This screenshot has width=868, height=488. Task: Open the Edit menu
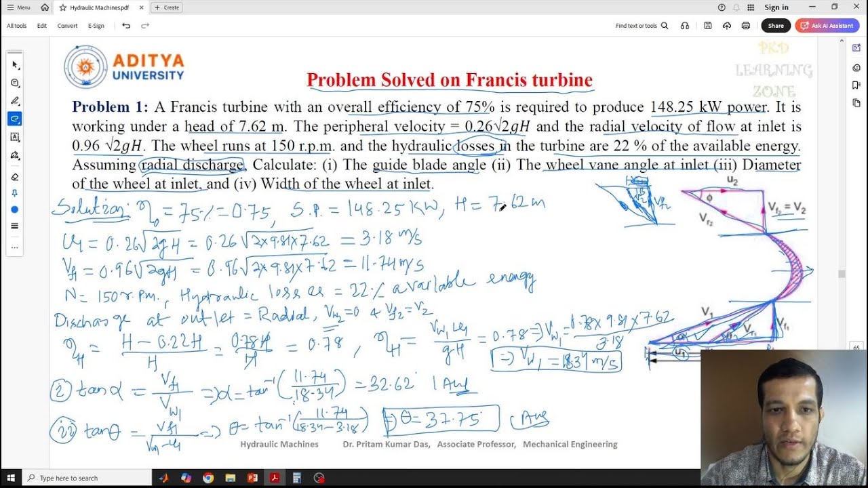point(42,26)
